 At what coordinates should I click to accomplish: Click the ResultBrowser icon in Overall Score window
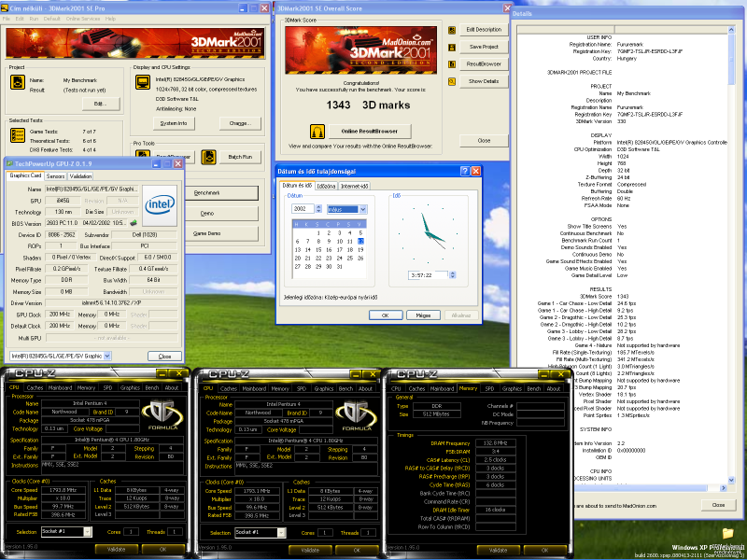[452, 64]
